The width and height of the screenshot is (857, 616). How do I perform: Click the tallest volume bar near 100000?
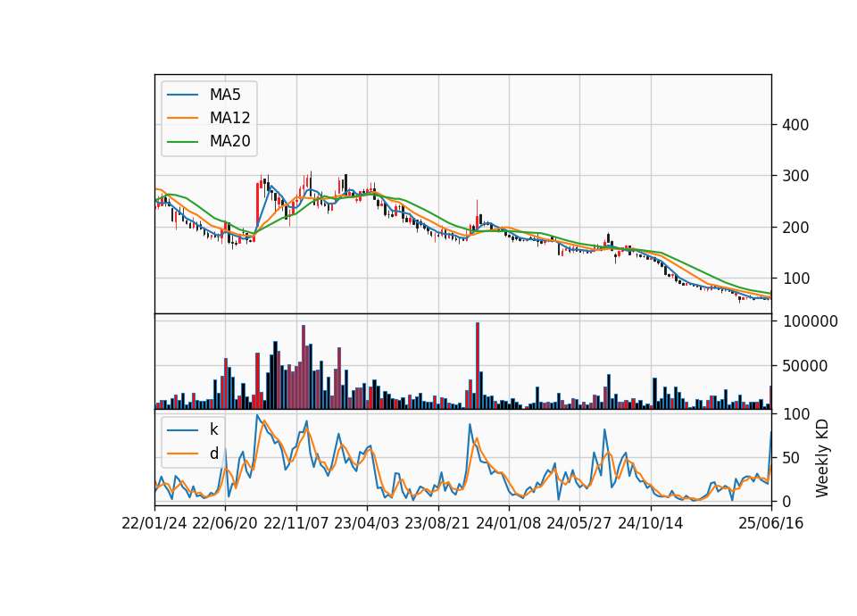pyautogui.click(x=478, y=366)
